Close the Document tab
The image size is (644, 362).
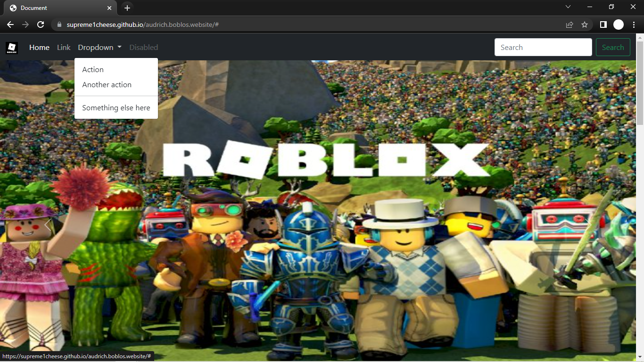[x=109, y=8]
